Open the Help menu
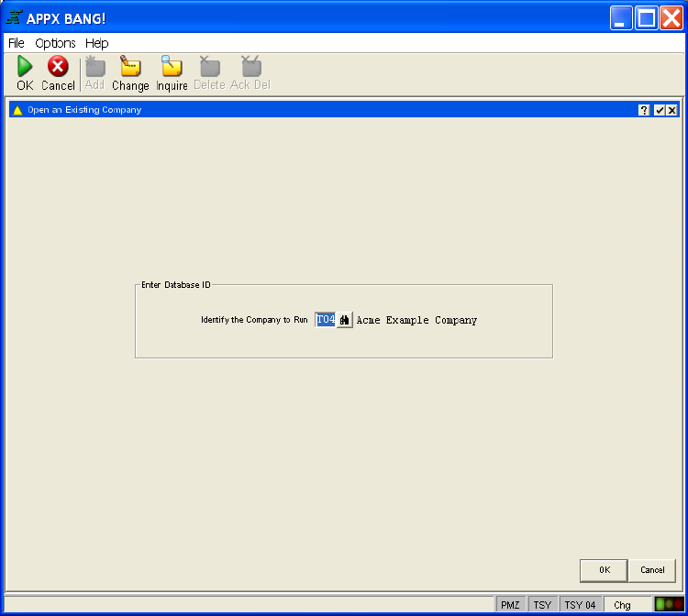This screenshot has height=616, width=688. (96, 43)
